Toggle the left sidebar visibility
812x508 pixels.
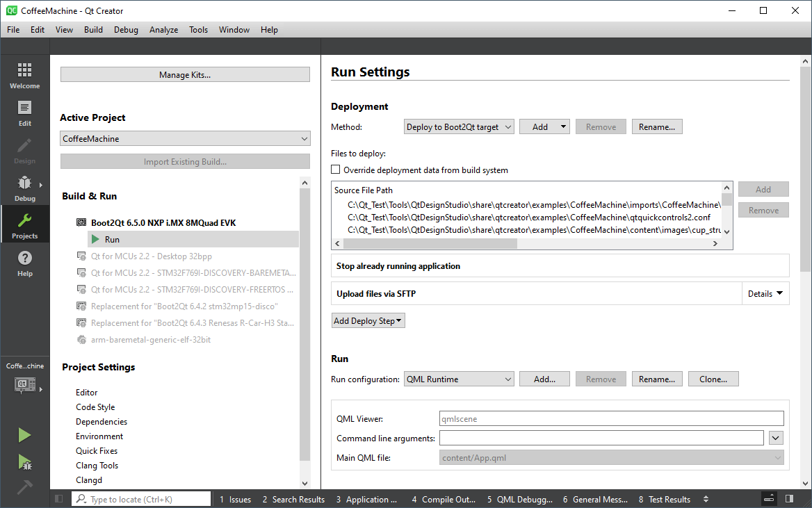click(58, 499)
